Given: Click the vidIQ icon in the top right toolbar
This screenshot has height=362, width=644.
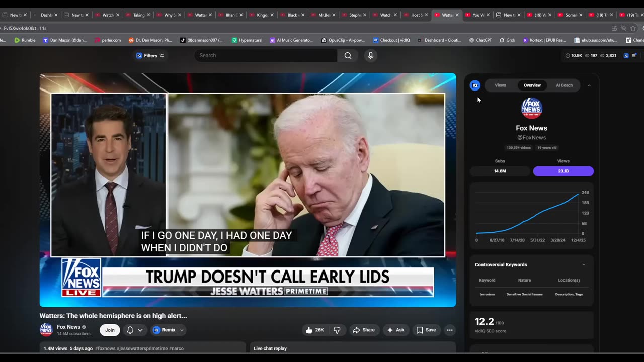Looking at the screenshot, I should [626, 55].
